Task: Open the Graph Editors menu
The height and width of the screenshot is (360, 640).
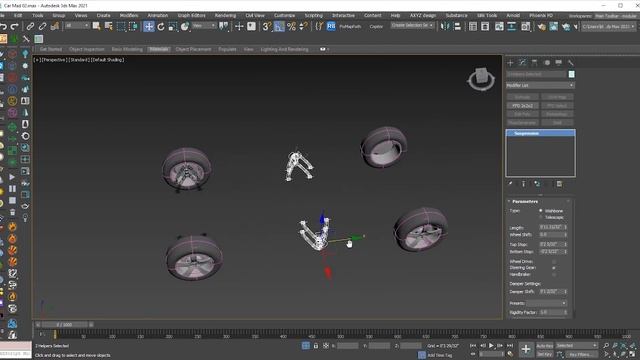Action: [191, 16]
